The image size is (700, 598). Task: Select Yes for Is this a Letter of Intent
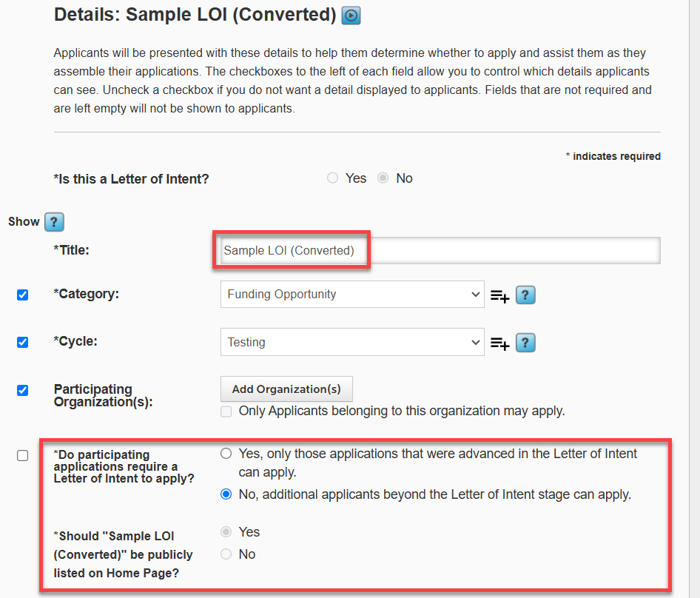click(x=332, y=178)
